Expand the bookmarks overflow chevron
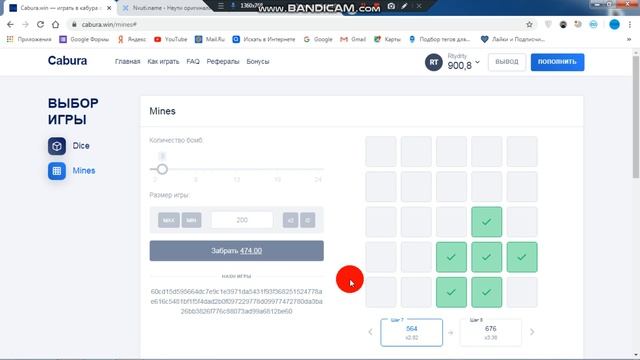 coord(629,39)
